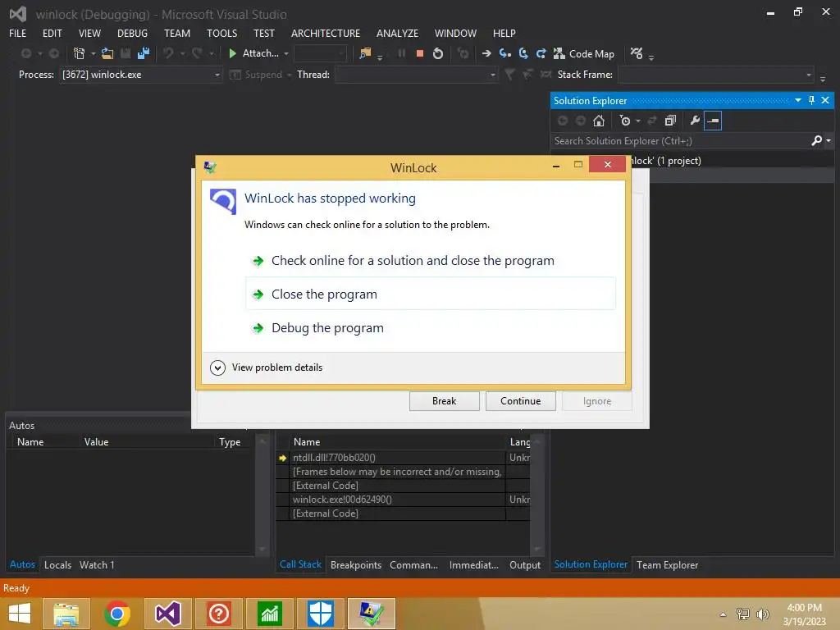Click the Visual Studio taskbar icon
Viewport: 840px width, 630px height.
(x=167, y=614)
